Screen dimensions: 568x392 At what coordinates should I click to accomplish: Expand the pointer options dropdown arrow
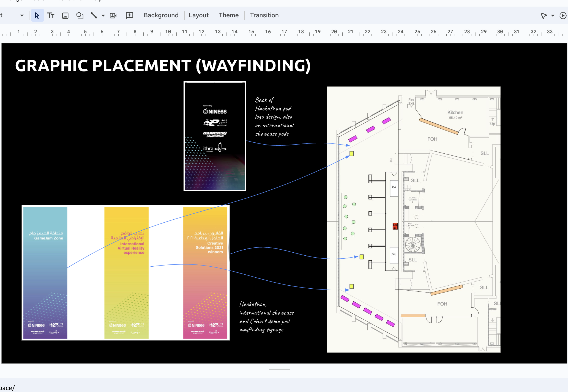553,15
